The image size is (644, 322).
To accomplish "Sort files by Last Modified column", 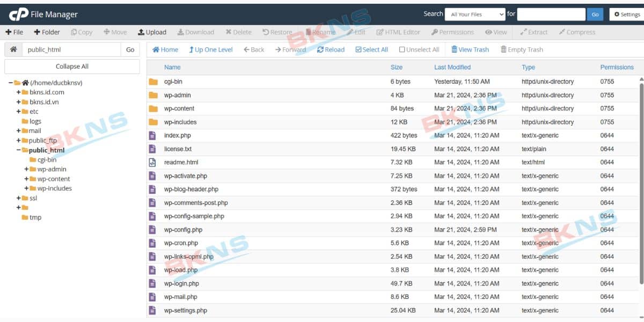I will pyautogui.click(x=452, y=67).
